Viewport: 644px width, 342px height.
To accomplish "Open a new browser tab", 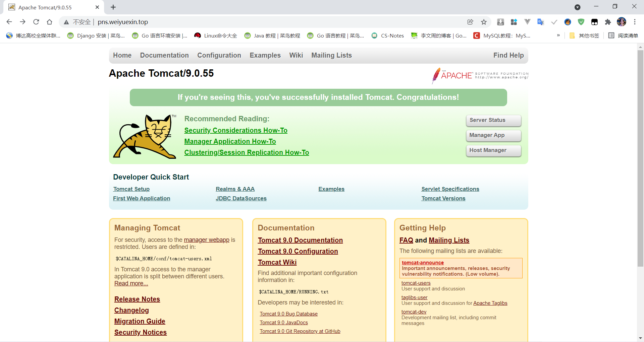I will [x=113, y=7].
